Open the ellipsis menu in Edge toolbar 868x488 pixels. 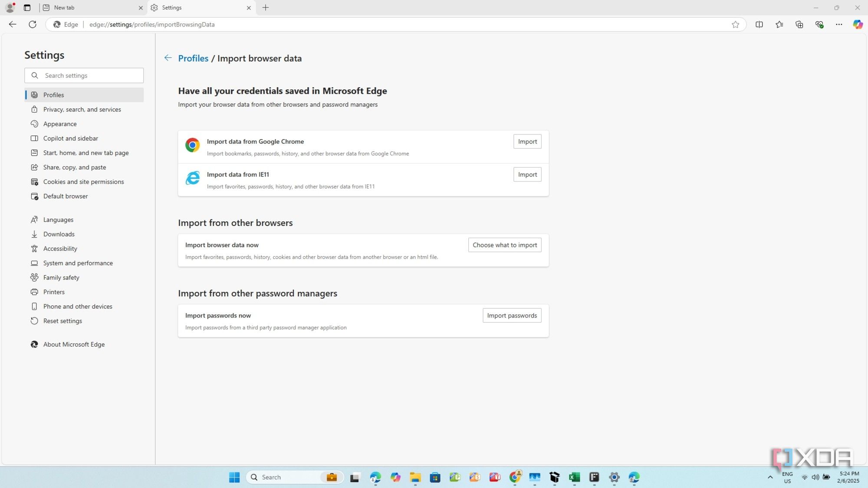pyautogui.click(x=839, y=24)
